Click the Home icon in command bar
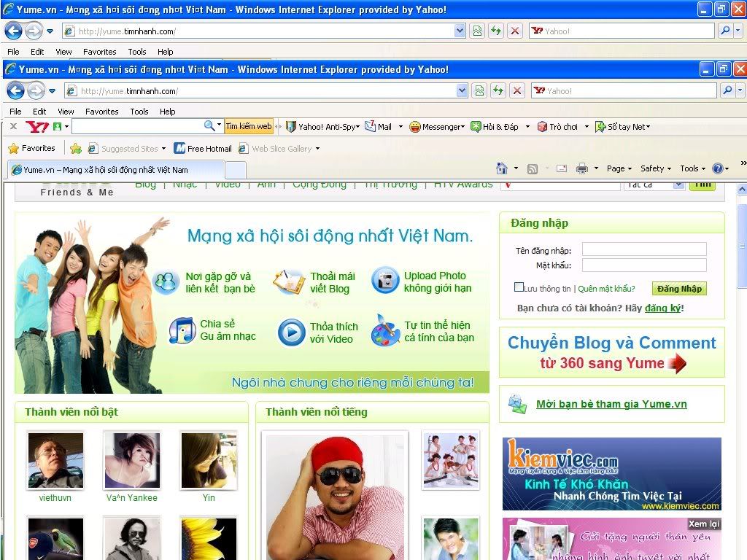Image resolution: width=747 pixels, height=560 pixels. click(x=502, y=168)
